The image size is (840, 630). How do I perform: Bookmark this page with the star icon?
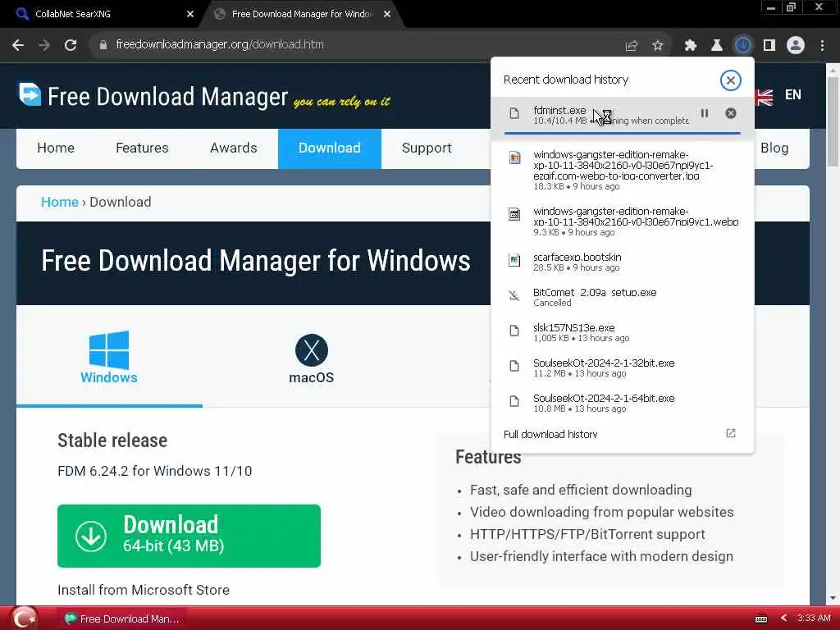(658, 46)
